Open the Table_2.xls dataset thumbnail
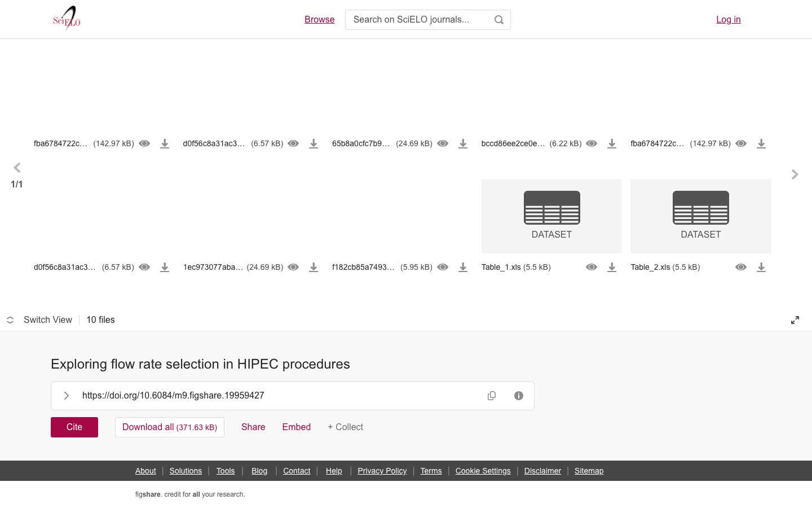 click(x=701, y=216)
